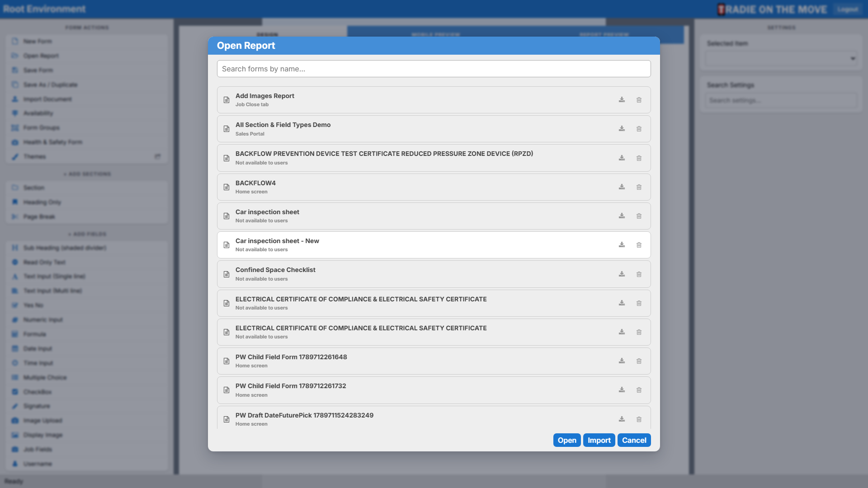Click the document icon for Add Images Report
Screen dimensions: 868x488
[x=226, y=100]
